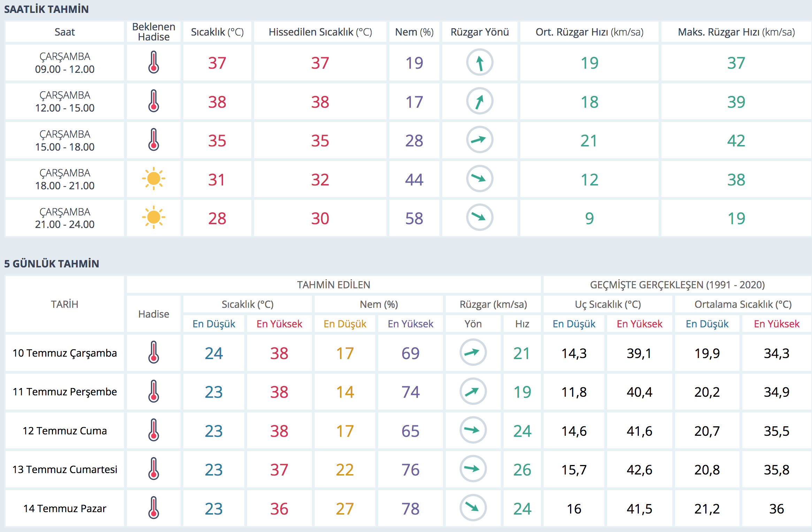Click the thermometer icon for 09.00 - 12.00
This screenshot has width=812, height=532.
(153, 62)
